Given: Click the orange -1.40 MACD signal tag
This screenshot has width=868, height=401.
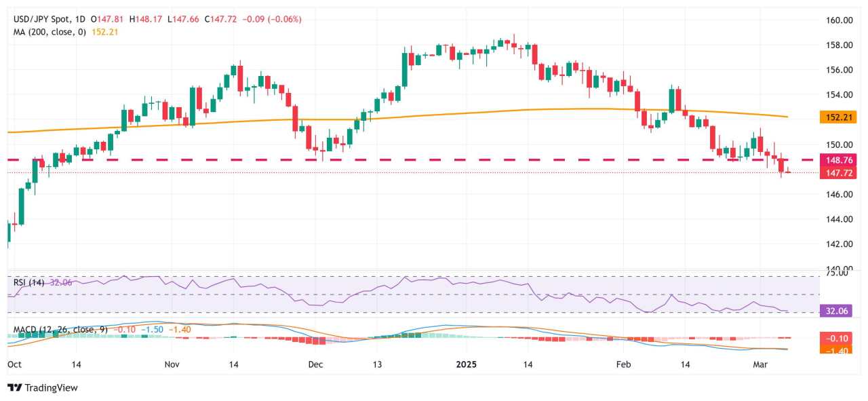Looking at the screenshot, I should click(839, 349).
